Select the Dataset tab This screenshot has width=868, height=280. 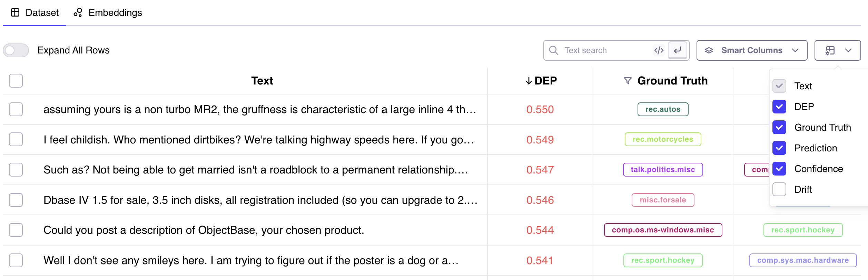point(34,13)
